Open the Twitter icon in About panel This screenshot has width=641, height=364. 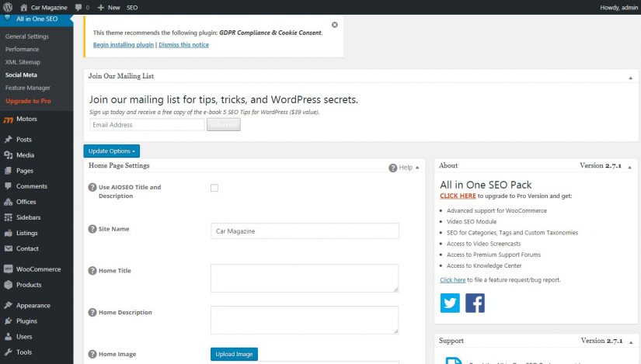450,303
